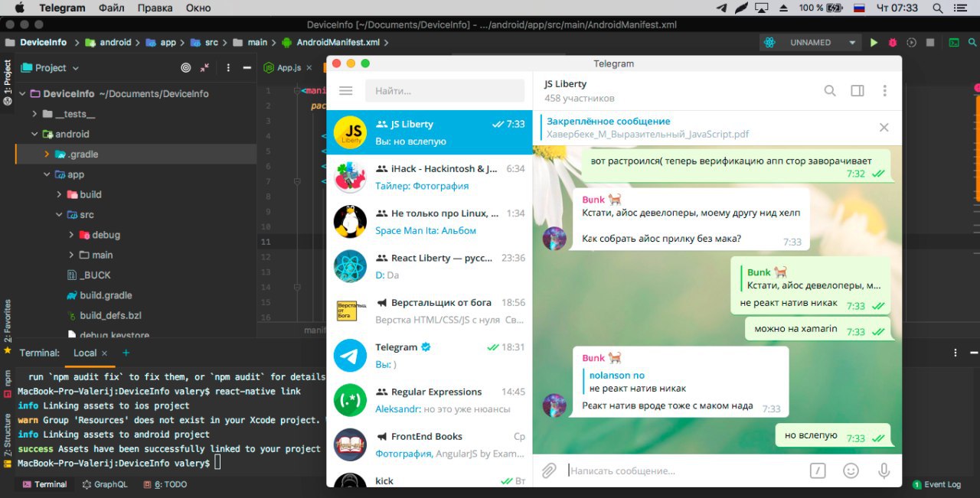Collapse the DeviceInfo root folder
Screen dimensions: 980x498
click(22, 94)
